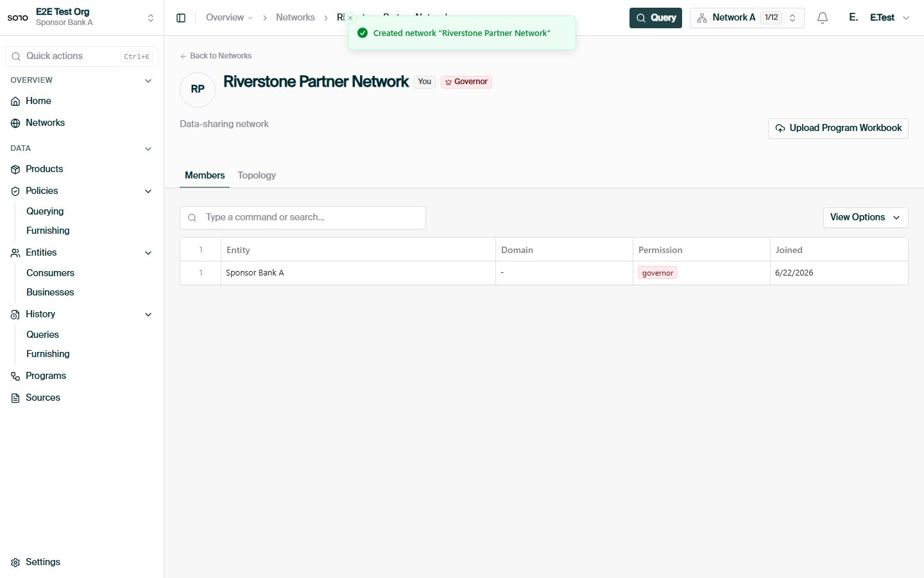Switch to the Topology tab
The image size is (924, 578).
point(257,175)
